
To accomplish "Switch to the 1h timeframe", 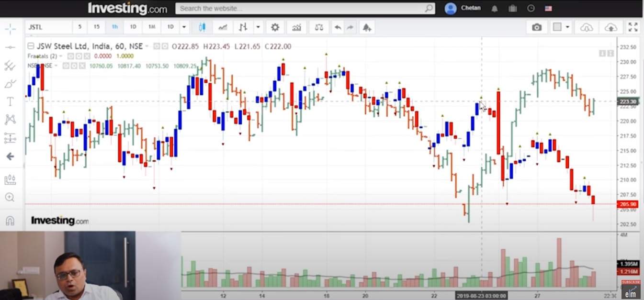I will click(x=114, y=27).
